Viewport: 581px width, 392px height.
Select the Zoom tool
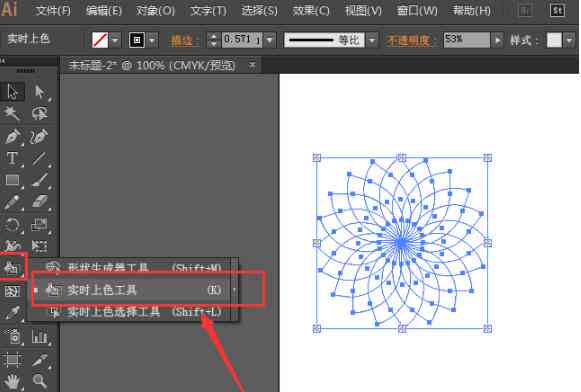coord(40,382)
